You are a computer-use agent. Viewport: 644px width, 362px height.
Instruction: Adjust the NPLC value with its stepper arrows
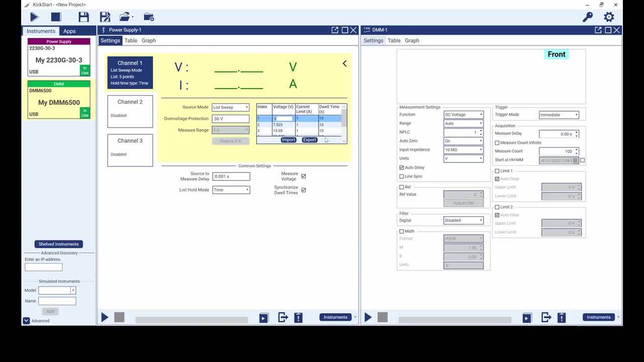(480, 132)
